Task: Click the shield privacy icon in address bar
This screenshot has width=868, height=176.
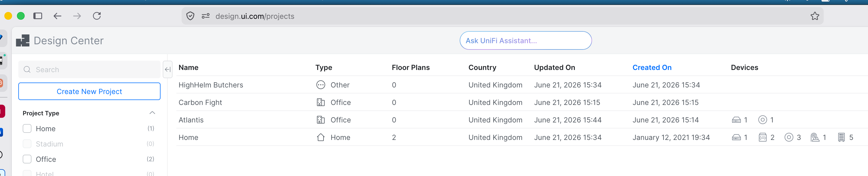Action: (x=190, y=16)
